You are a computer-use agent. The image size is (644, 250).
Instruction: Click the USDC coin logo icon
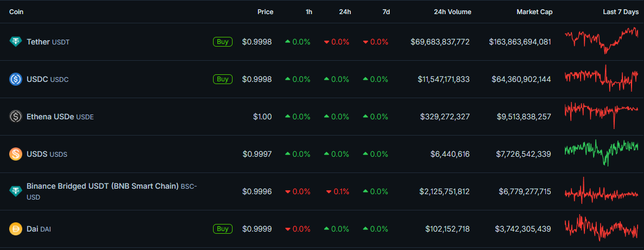[x=16, y=79]
